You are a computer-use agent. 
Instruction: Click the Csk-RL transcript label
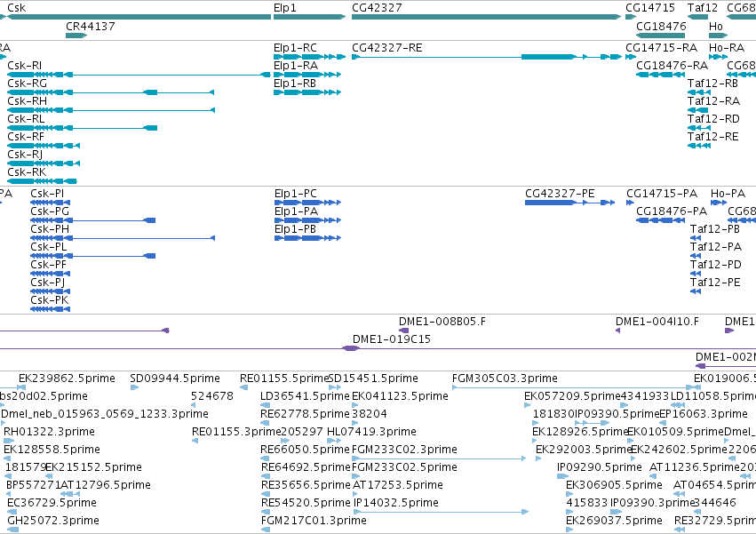pos(26,119)
